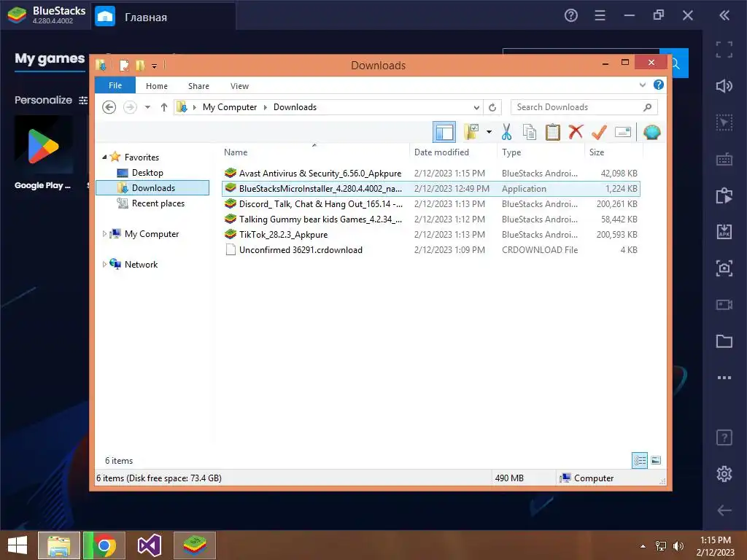Select the BlueStacksMicroInstaller application file
Viewport: 747px width, 560px height.
431,189
